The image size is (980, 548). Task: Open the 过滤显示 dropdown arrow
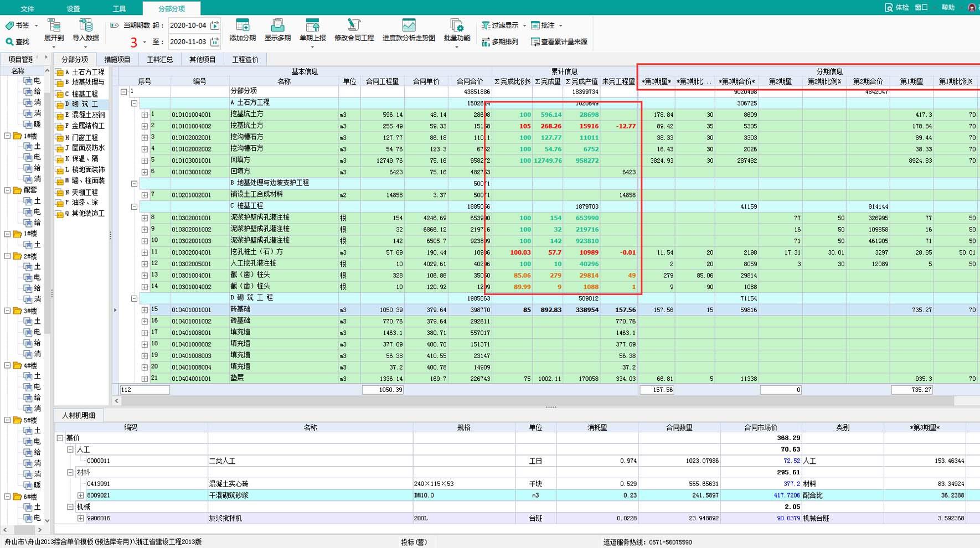524,25
